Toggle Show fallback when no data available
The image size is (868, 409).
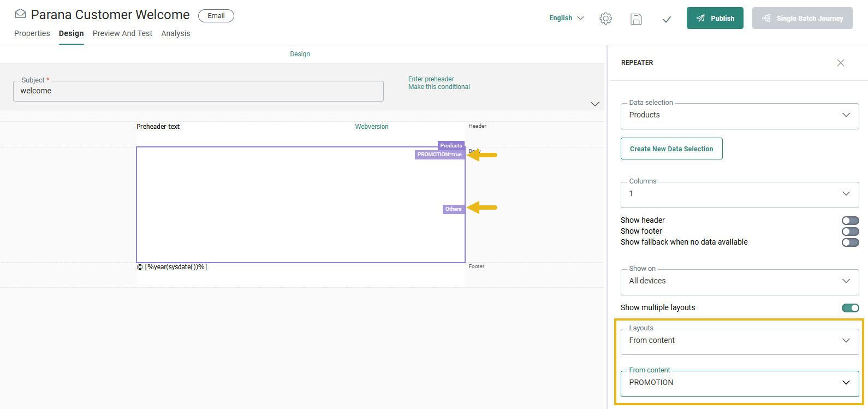[850, 242]
